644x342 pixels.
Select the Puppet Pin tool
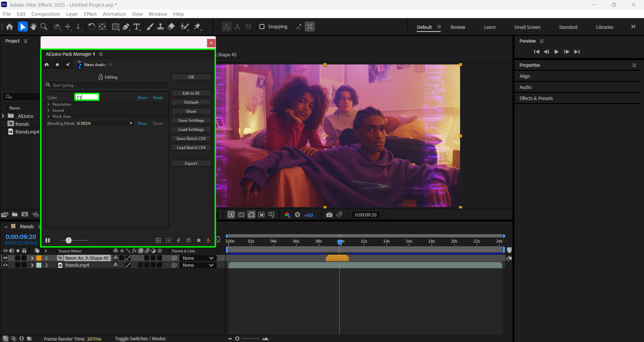pos(197,27)
